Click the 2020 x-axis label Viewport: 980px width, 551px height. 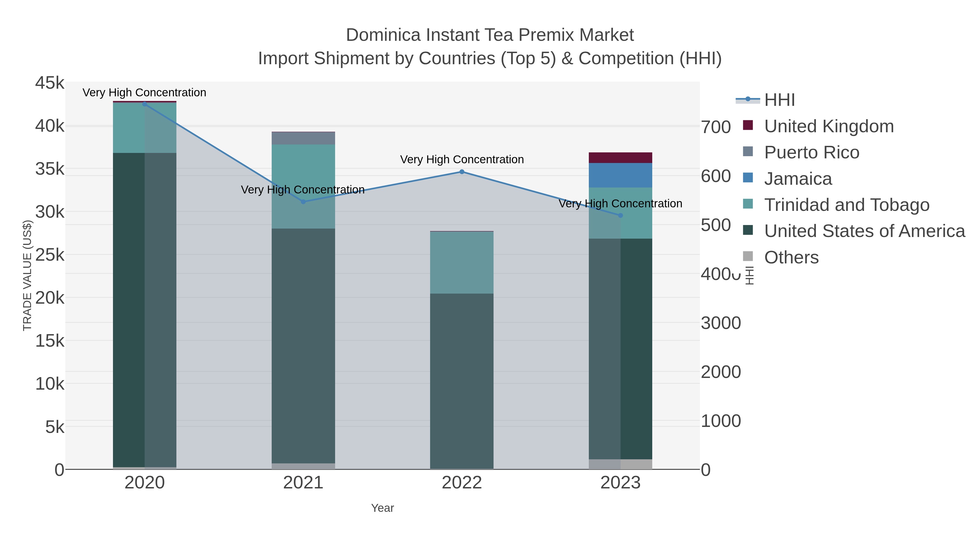tap(145, 483)
